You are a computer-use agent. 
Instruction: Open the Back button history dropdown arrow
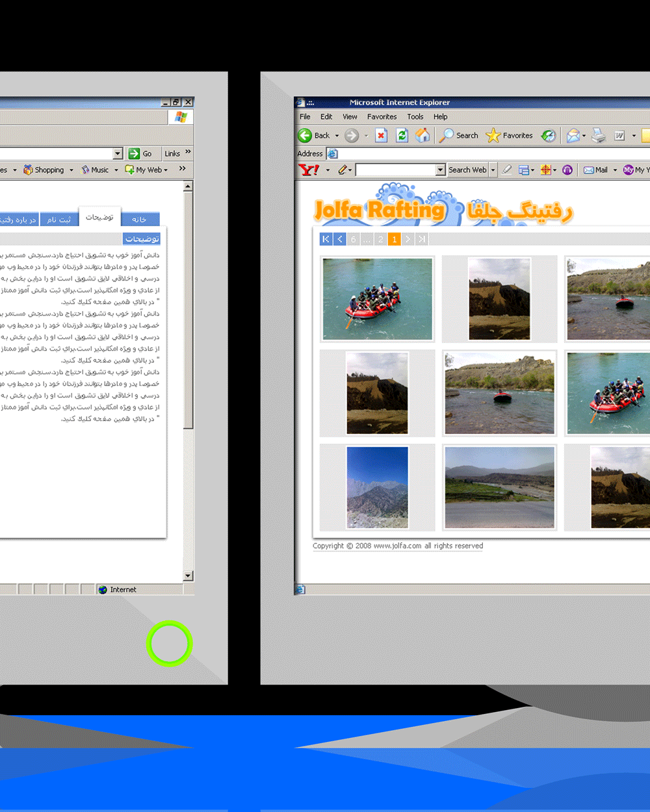337,136
